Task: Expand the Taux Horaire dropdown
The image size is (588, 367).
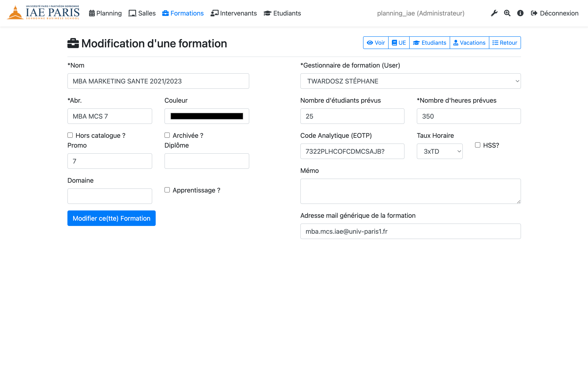Action: tap(440, 151)
